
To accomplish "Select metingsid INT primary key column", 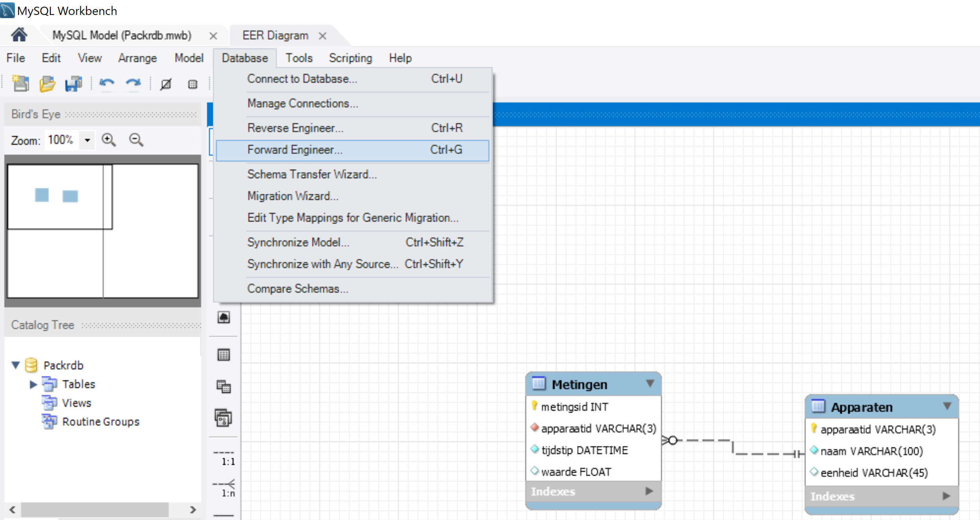I will (594, 407).
